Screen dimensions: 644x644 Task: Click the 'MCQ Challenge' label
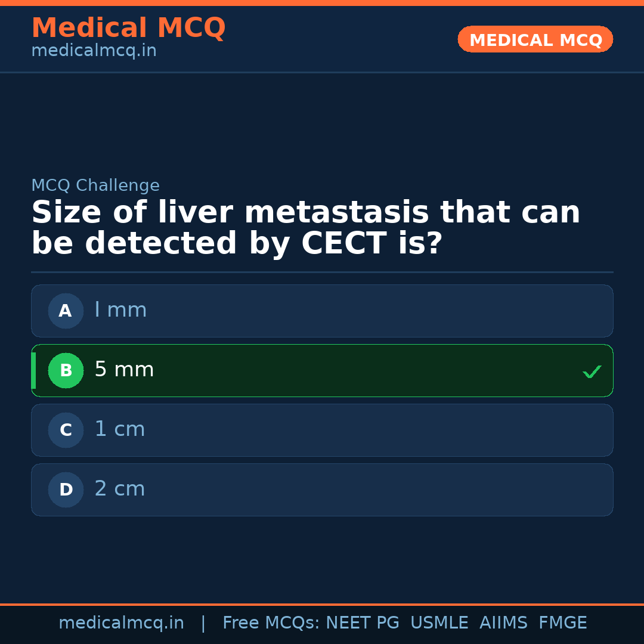tap(95, 185)
